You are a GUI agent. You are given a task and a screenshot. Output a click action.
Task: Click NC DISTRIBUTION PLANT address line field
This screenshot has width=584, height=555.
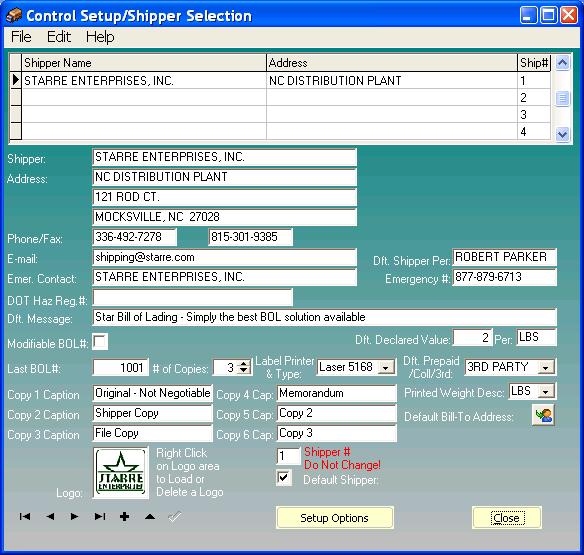coord(225,177)
